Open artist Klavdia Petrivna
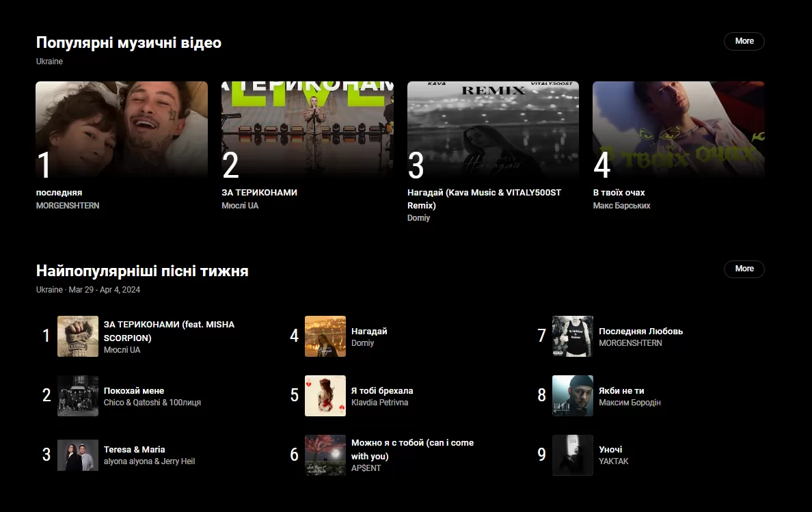 click(379, 403)
